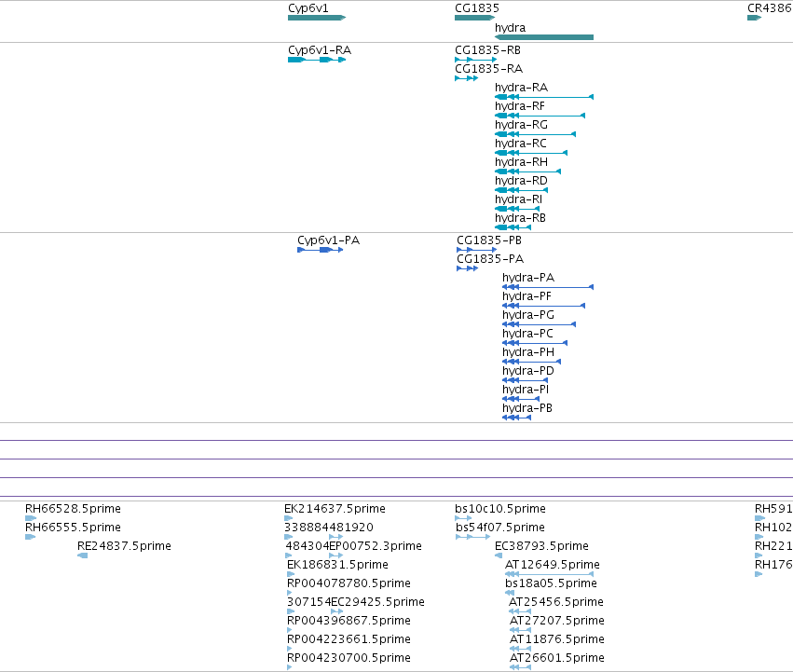
Task: Select the RH66555.5prime EST label
Action: [73, 528]
